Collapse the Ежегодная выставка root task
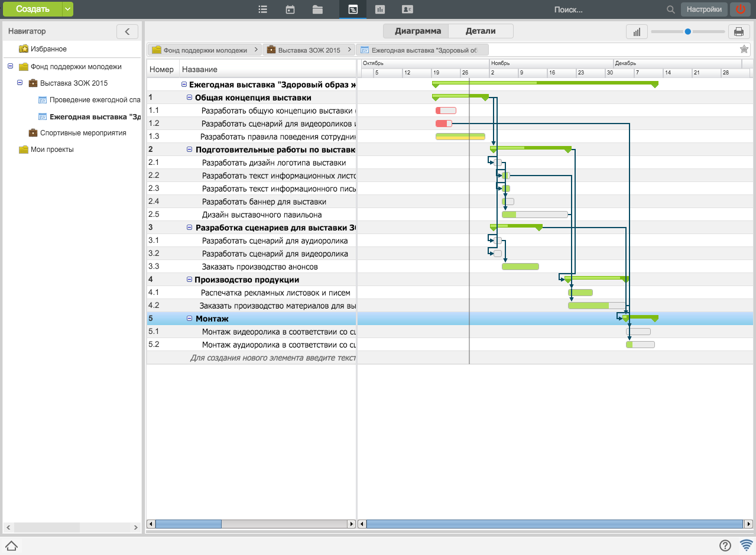The image size is (756, 555). [x=184, y=85]
